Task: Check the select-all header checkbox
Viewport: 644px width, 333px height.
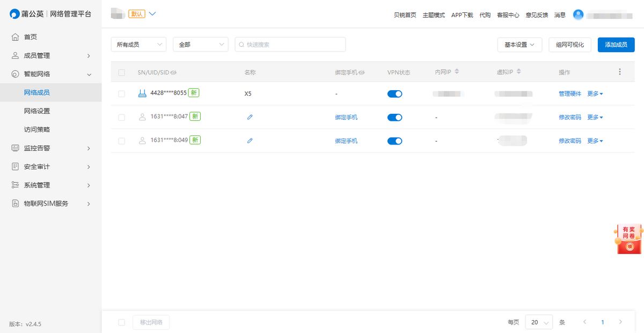Action: pos(121,73)
